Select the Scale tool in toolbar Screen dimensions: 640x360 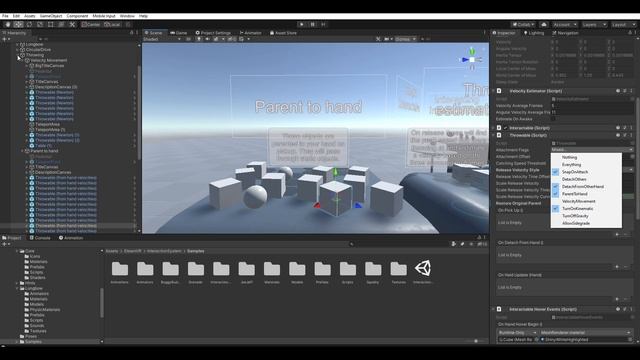click(x=40, y=24)
